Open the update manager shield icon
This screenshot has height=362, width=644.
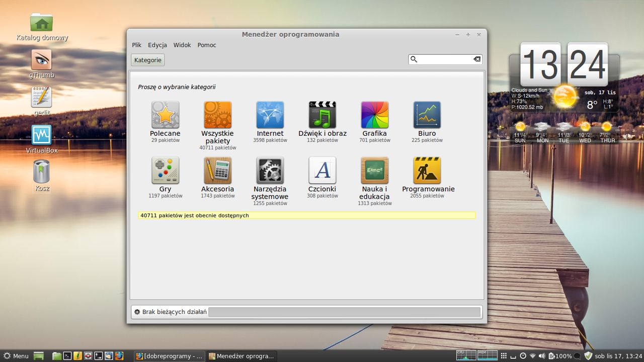pos(588,356)
